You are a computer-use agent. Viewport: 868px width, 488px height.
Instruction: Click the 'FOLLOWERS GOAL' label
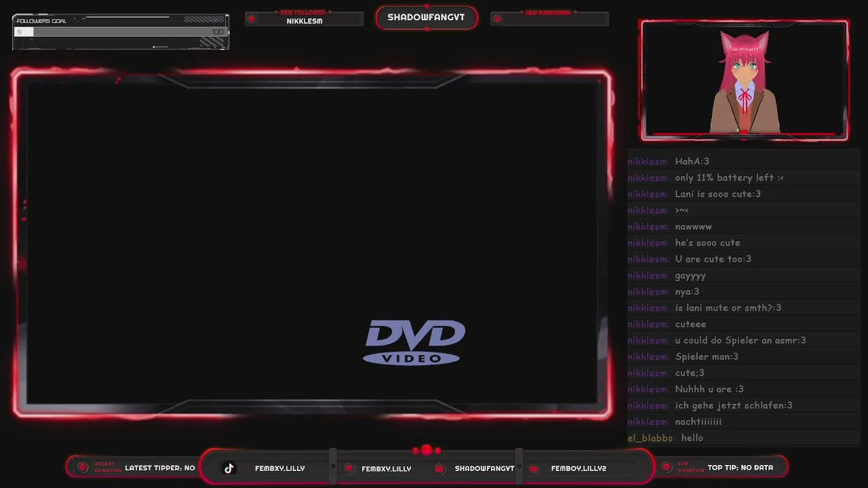pyautogui.click(x=41, y=21)
